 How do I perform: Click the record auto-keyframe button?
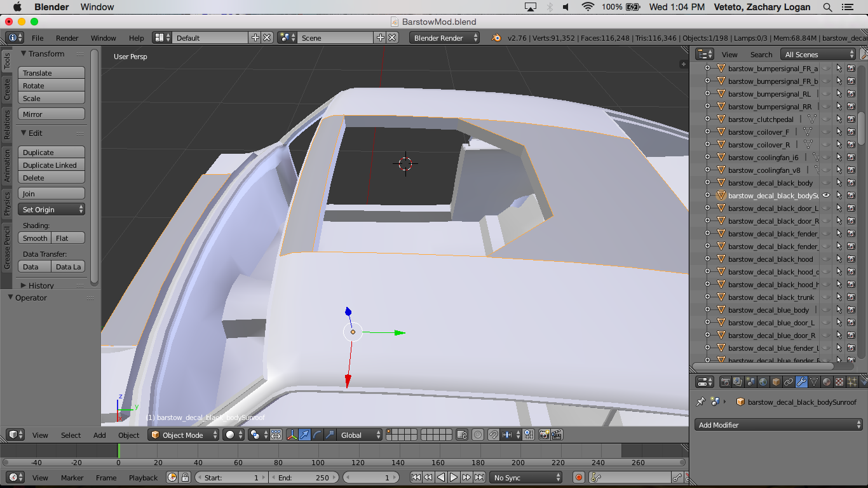click(579, 477)
